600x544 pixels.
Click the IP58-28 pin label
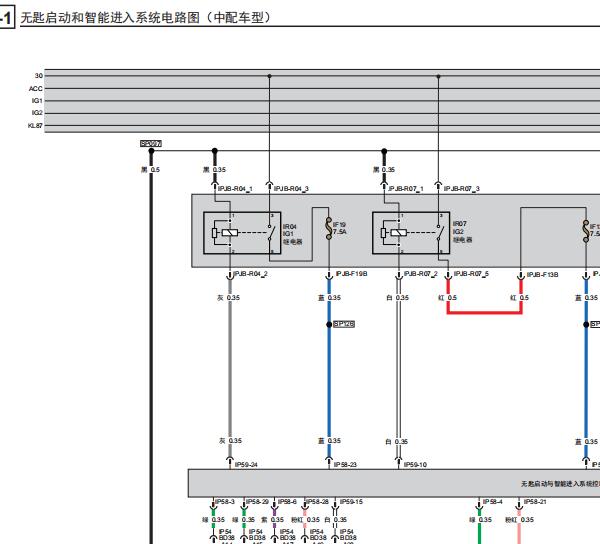(x=318, y=502)
